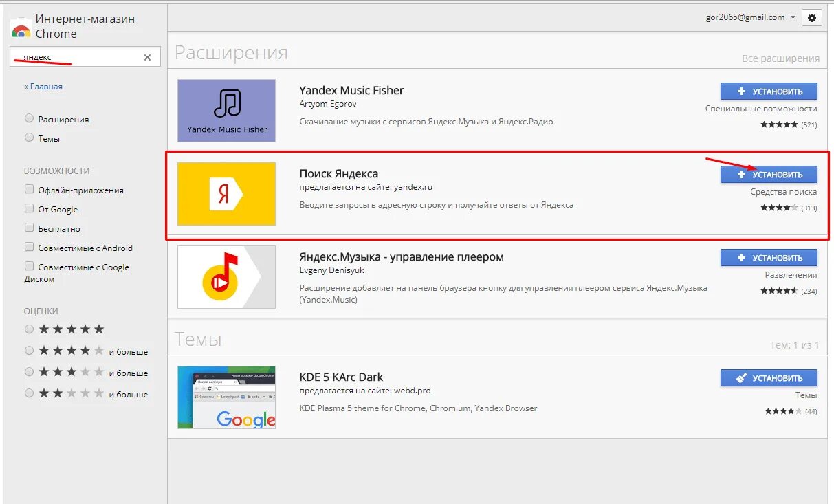Install Яндекс.Музыка управление плеером extension
This screenshot has height=504, width=834.
point(769,258)
